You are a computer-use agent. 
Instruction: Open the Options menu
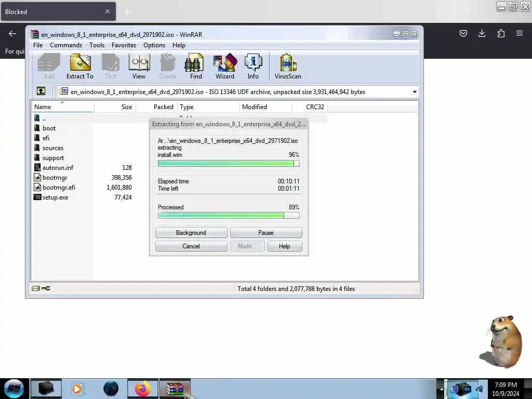[x=154, y=45]
